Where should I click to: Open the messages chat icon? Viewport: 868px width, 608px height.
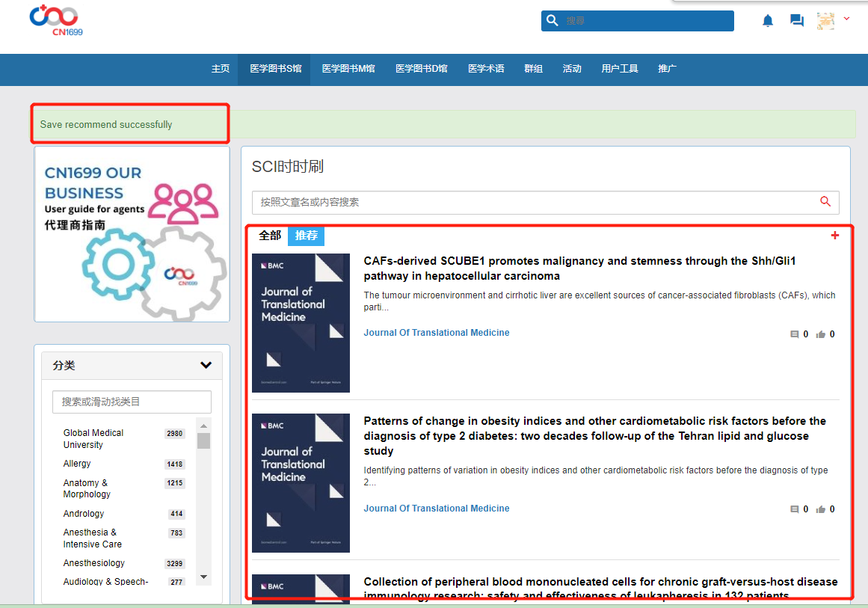click(x=796, y=21)
